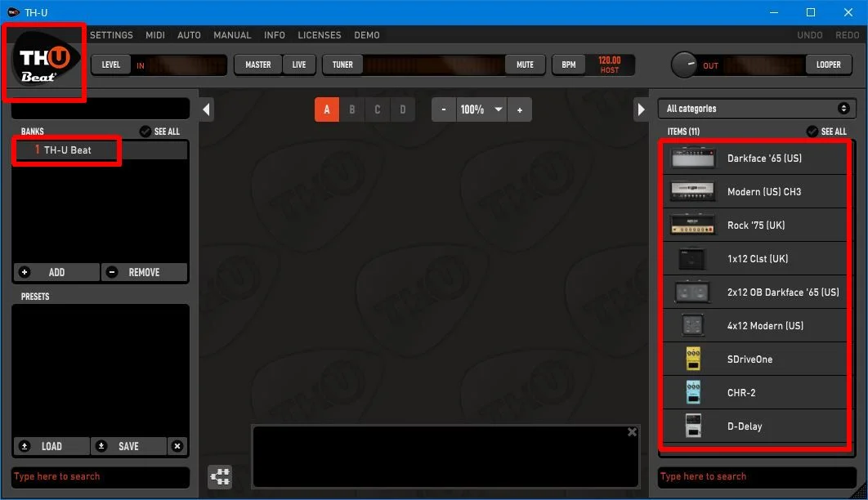Open the MANUAL menu

tap(232, 35)
